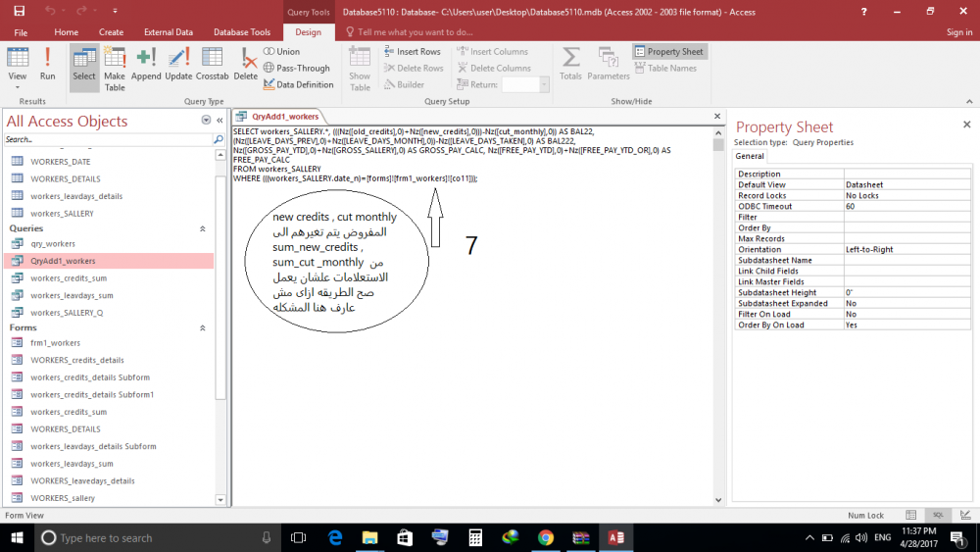
Task: Switch to Design View in status bar
Action: (965, 515)
